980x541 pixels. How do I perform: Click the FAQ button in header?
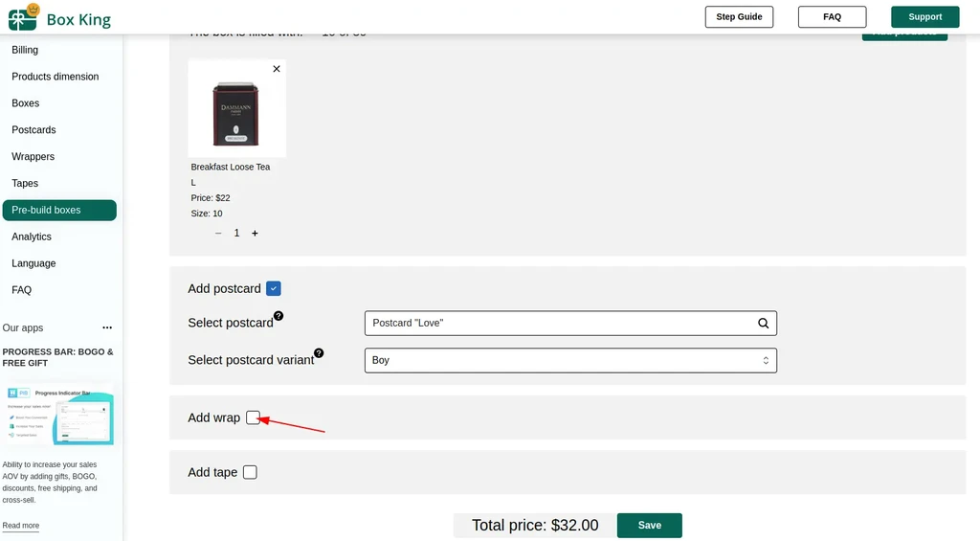832,17
